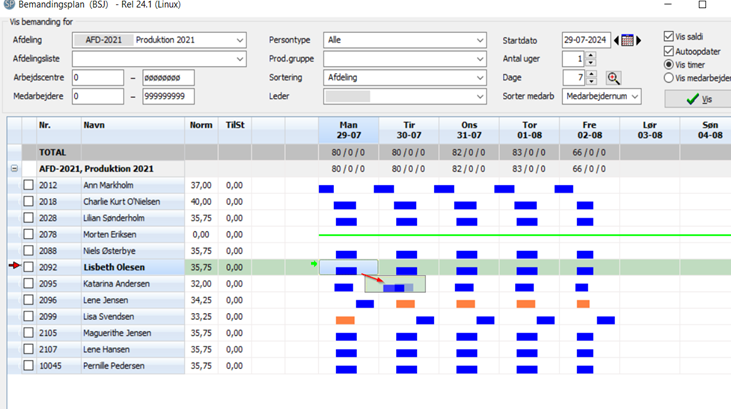Image resolution: width=731 pixels, height=409 pixels.
Task: Go to previous date with left arrow
Action: [616, 41]
